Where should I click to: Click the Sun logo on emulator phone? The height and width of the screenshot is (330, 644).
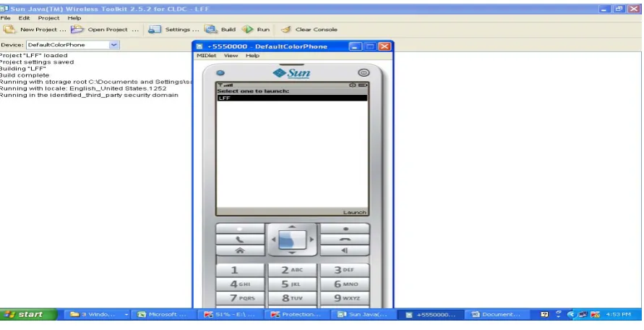(291, 74)
